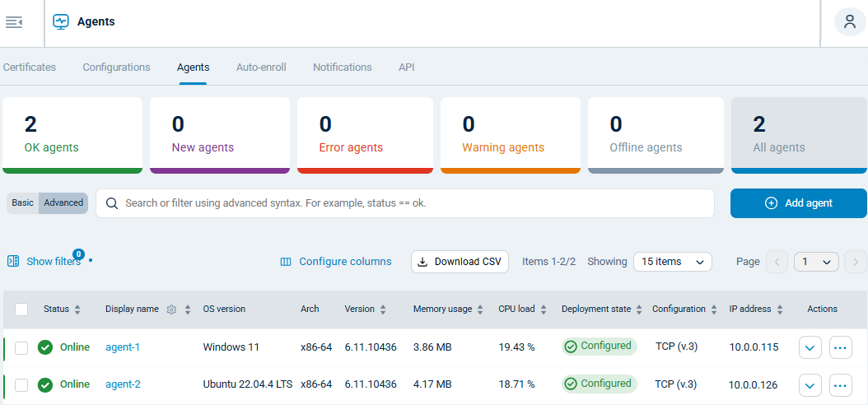
Task: Open the agent-2 link
Action: click(x=123, y=384)
